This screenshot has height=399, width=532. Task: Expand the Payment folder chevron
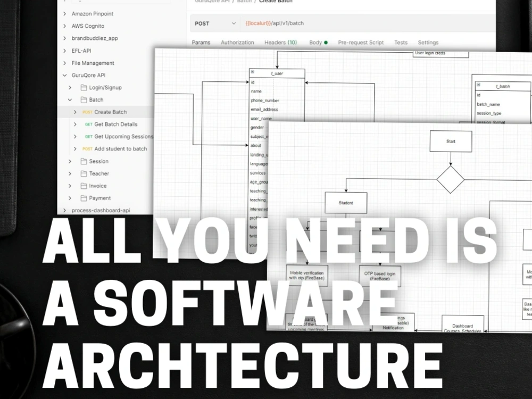(70, 198)
